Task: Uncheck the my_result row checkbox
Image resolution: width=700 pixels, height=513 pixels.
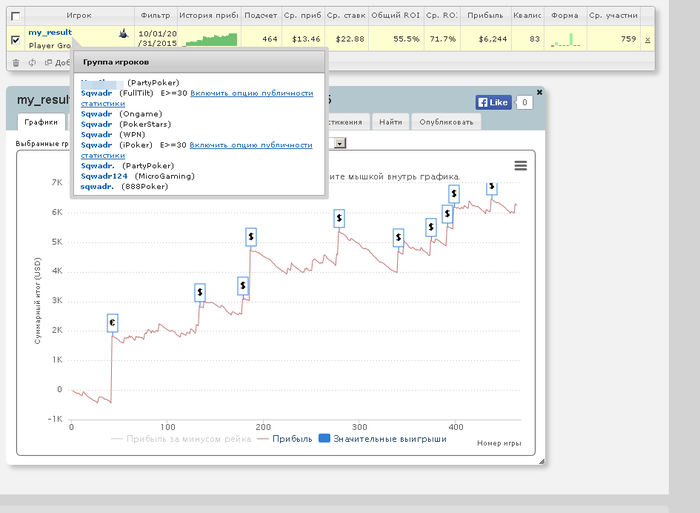Action: point(15,40)
